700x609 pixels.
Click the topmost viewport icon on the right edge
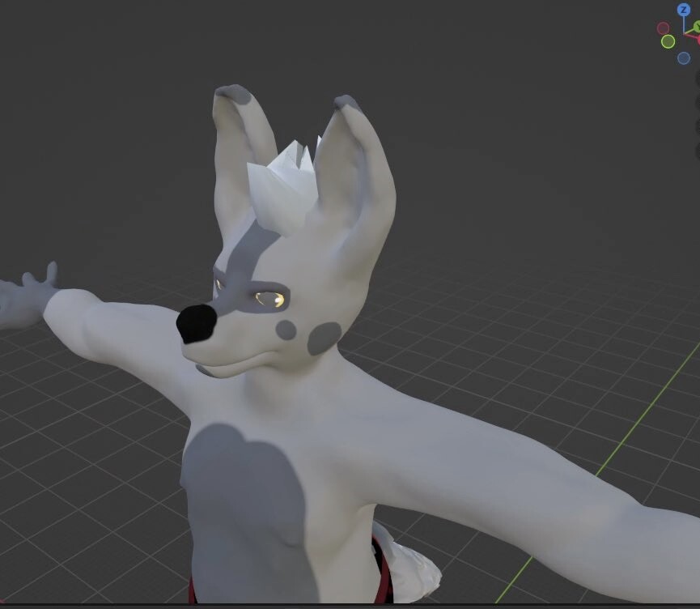click(698, 77)
